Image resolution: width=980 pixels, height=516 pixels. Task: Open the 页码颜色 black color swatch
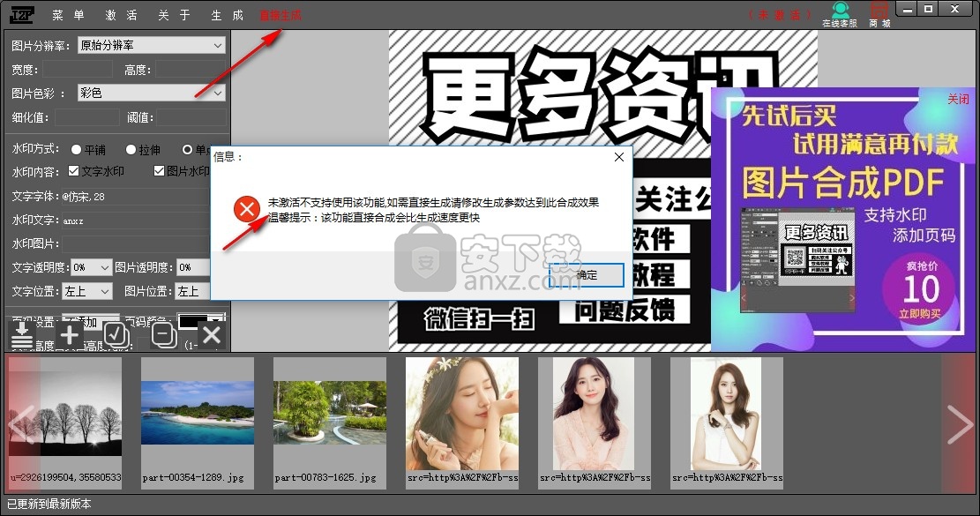pyautogui.click(x=201, y=321)
